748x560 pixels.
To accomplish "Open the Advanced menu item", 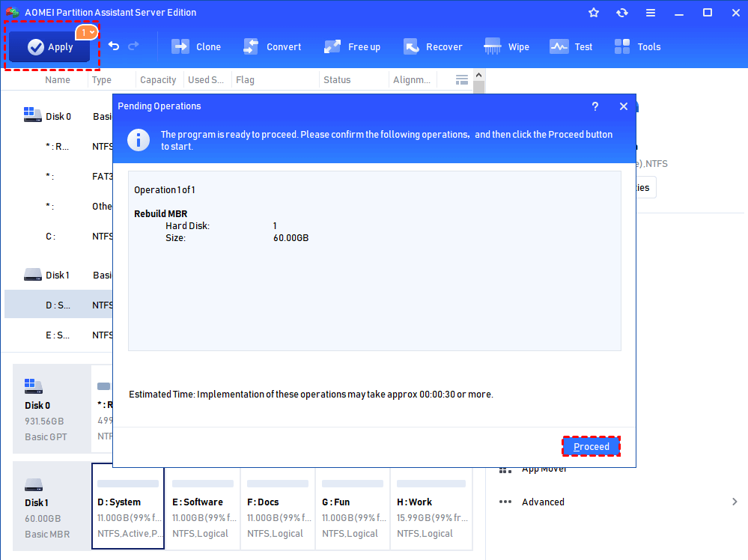I will [543, 502].
